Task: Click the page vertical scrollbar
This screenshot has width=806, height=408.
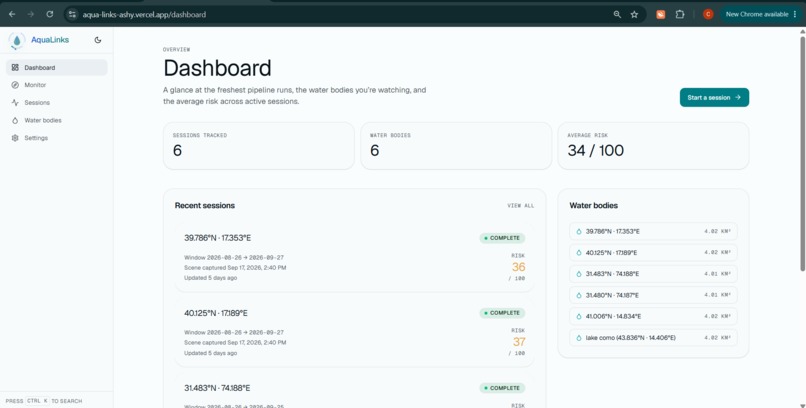Action: tap(802, 154)
